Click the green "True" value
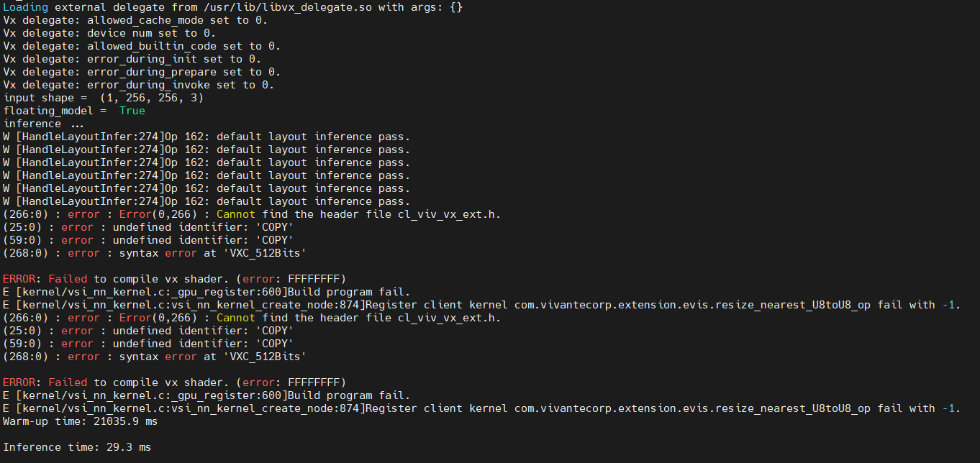 132,111
